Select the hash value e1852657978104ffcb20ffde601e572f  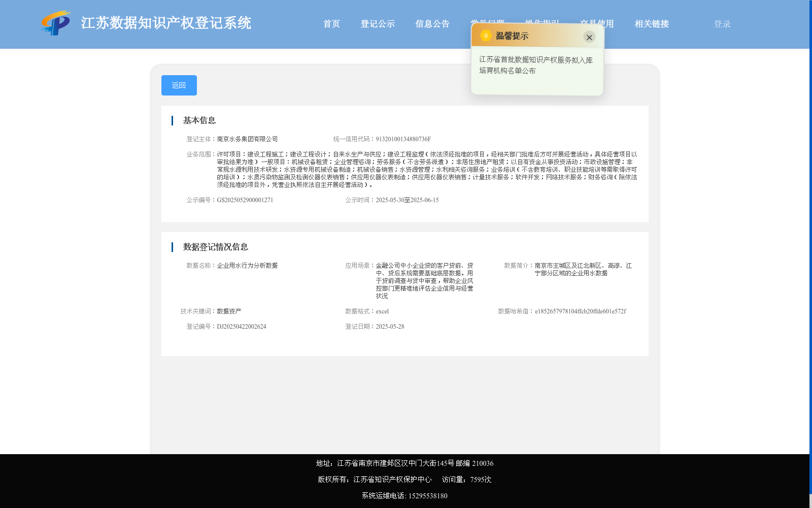tap(580, 311)
